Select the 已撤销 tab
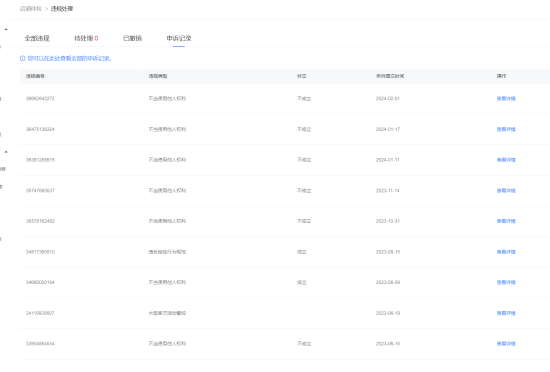Screen dimensions: 550x372 tap(132, 38)
